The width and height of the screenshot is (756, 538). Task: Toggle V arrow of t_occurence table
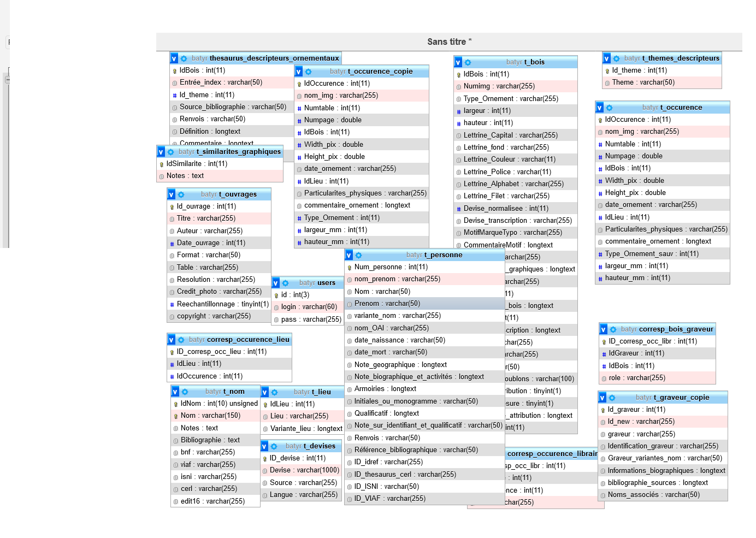600,108
